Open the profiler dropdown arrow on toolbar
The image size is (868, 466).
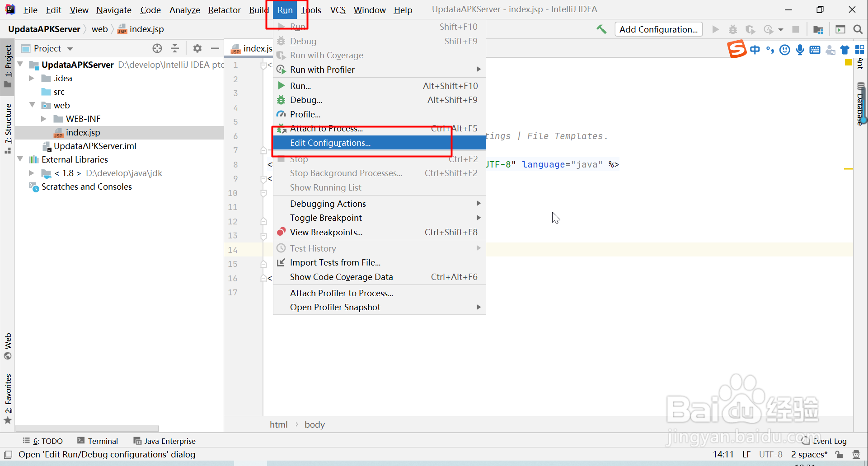tap(780, 29)
